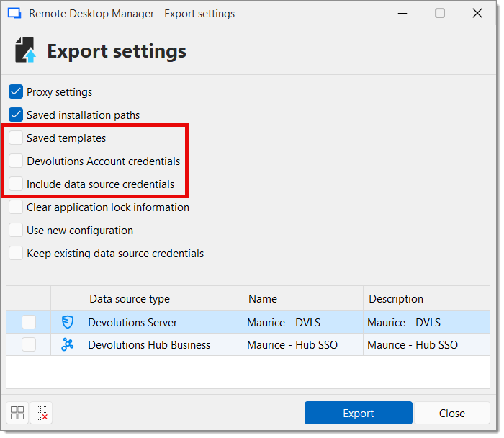Uncheck Proxy settings checkbox
Viewport: 504px width, 438px height.
click(x=16, y=92)
